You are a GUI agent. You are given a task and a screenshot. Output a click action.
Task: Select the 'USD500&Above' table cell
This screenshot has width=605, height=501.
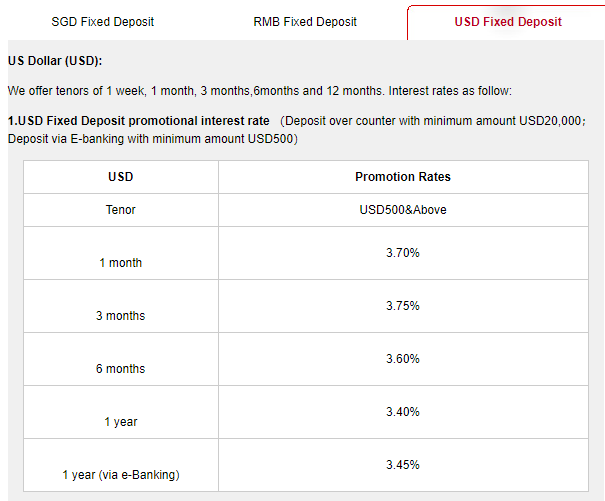click(402, 210)
